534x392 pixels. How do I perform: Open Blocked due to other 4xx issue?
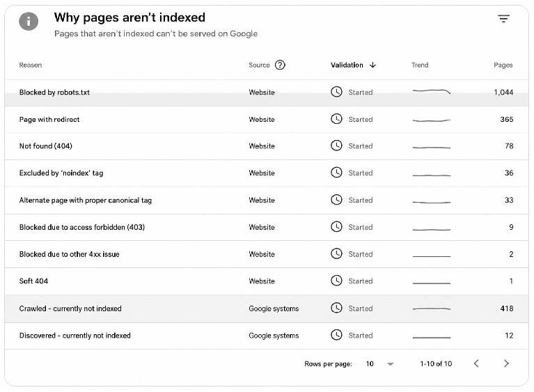pos(69,254)
